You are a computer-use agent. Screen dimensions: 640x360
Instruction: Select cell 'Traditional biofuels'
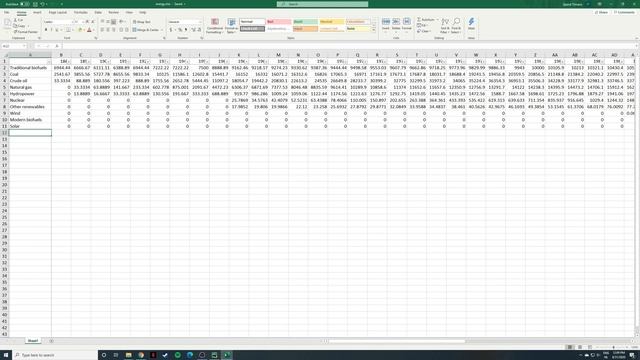click(30, 68)
